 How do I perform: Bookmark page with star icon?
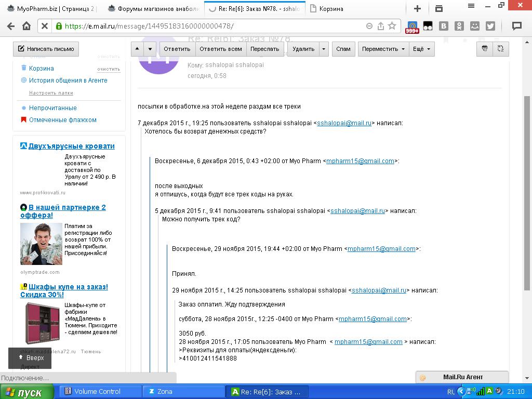click(x=392, y=26)
